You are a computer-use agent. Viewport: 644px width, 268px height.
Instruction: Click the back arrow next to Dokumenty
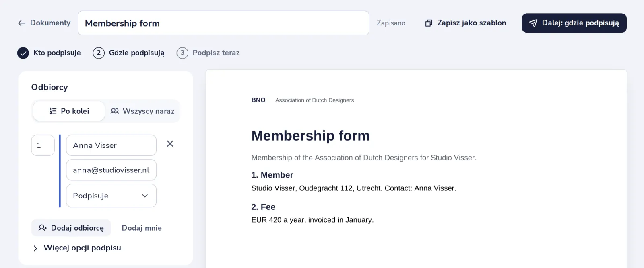[x=21, y=23]
